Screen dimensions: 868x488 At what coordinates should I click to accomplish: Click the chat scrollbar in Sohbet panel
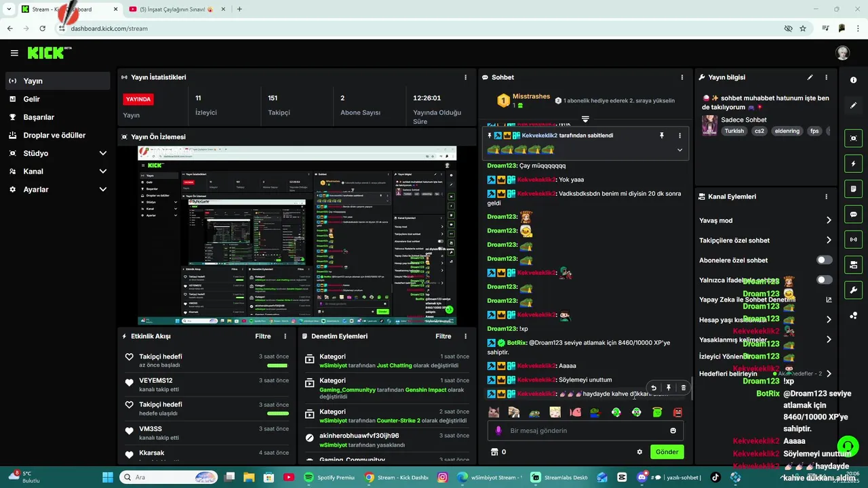pos(691,388)
